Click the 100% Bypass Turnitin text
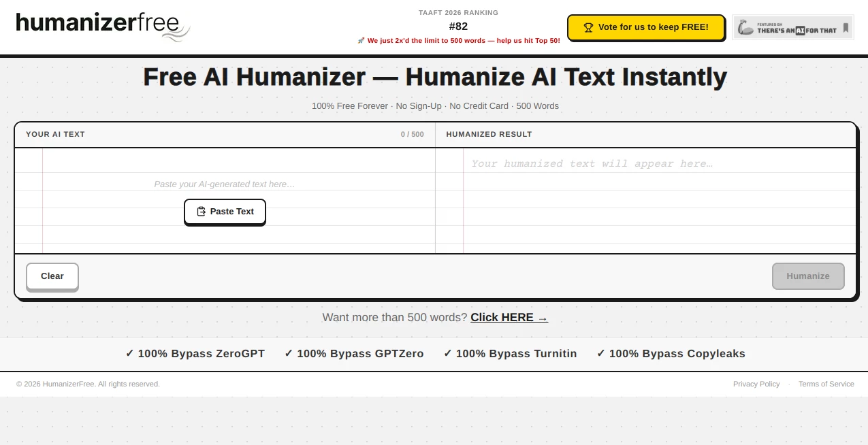The image size is (868, 445). click(510, 354)
